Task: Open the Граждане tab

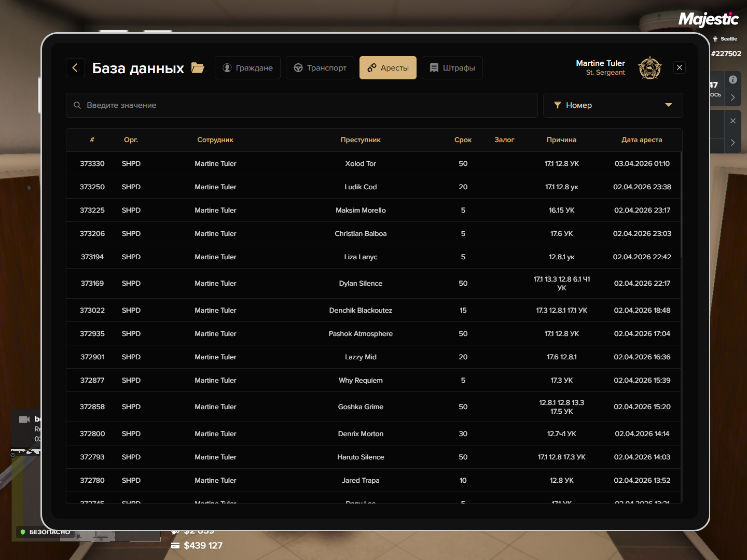Action: point(247,68)
